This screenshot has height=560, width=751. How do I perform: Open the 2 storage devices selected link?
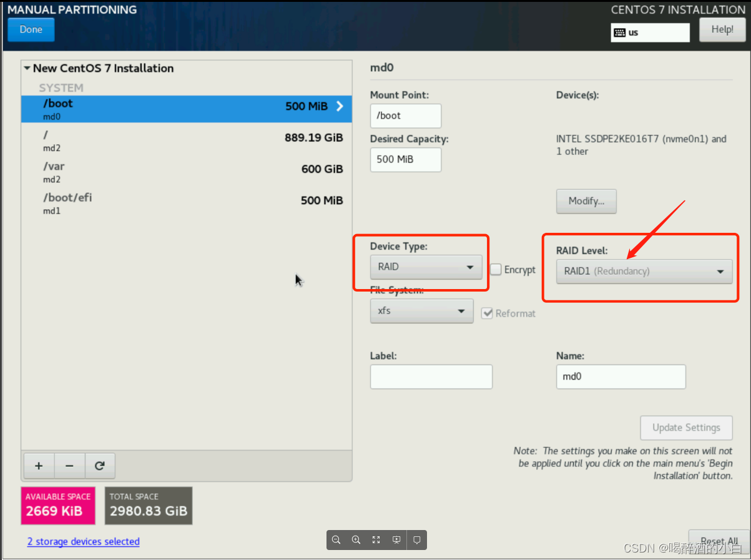(84, 541)
